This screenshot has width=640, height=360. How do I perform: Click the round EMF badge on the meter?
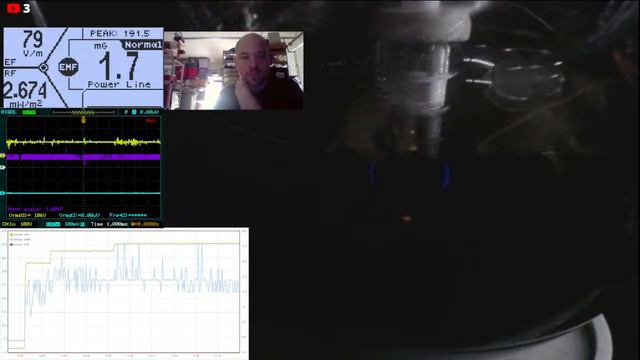[68, 67]
